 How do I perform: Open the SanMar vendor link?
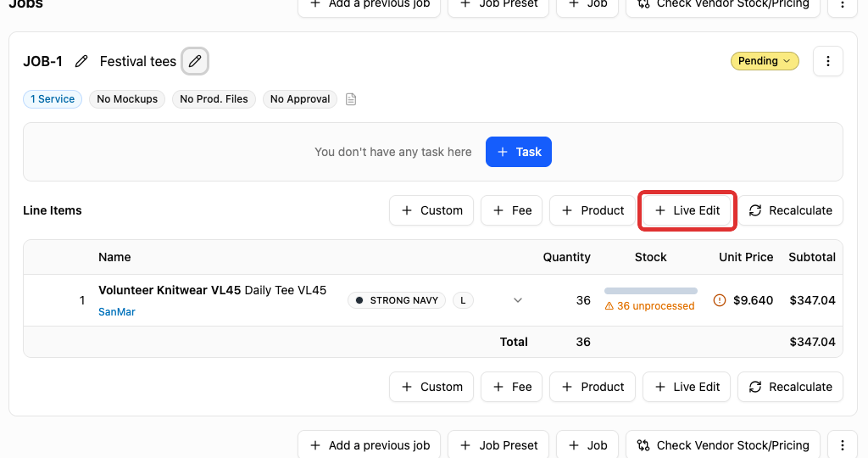[x=117, y=312]
